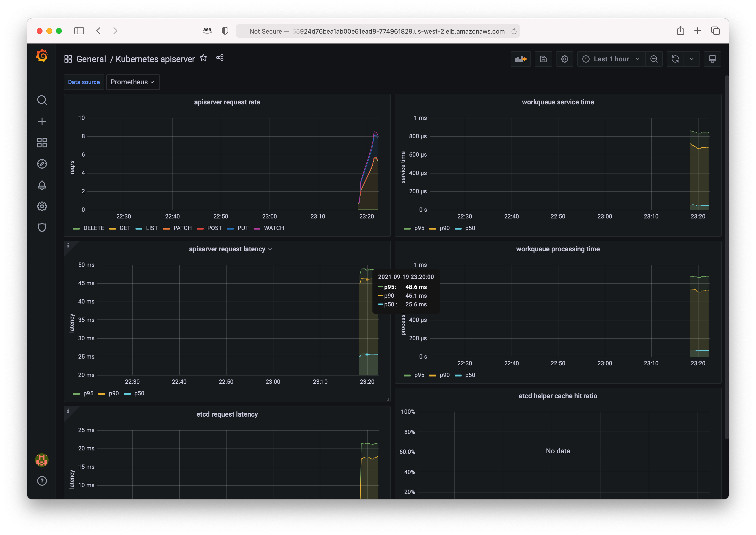
Task: Open the Explore compass icon
Action: click(x=42, y=164)
